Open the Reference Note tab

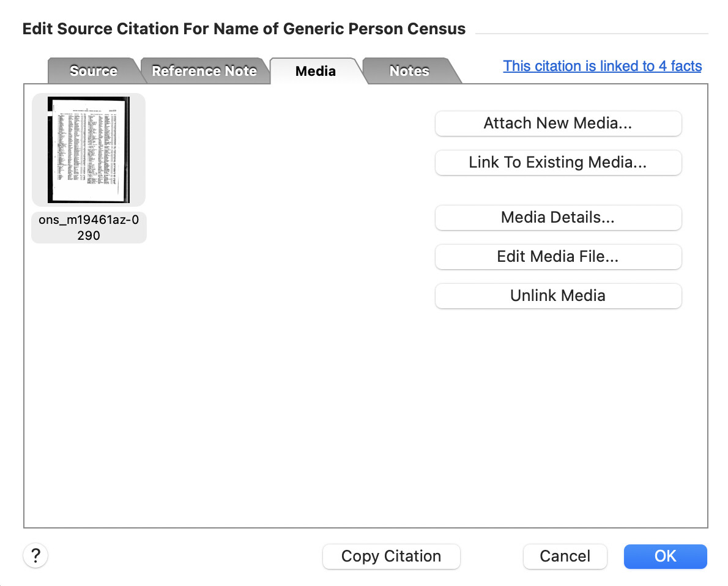[204, 70]
